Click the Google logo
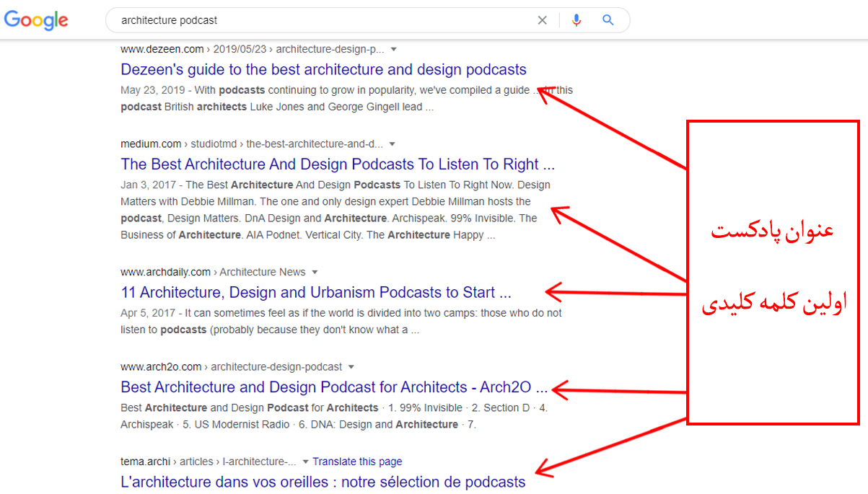The image size is (868, 494). click(36, 20)
